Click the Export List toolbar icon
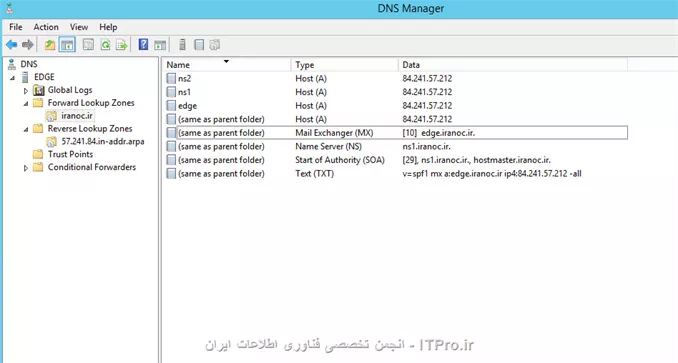Viewport: 678px width, 363px height. [122, 45]
